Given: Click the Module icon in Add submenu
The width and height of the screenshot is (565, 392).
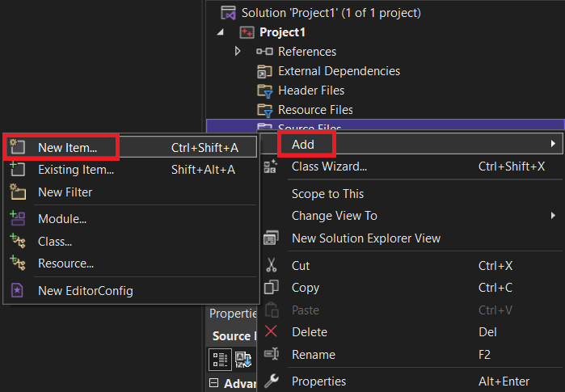Looking at the screenshot, I should (x=18, y=219).
